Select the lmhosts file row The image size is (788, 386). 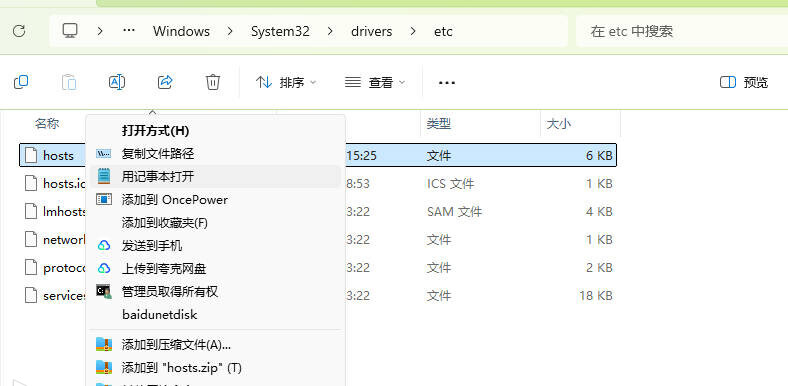pyautogui.click(x=318, y=212)
